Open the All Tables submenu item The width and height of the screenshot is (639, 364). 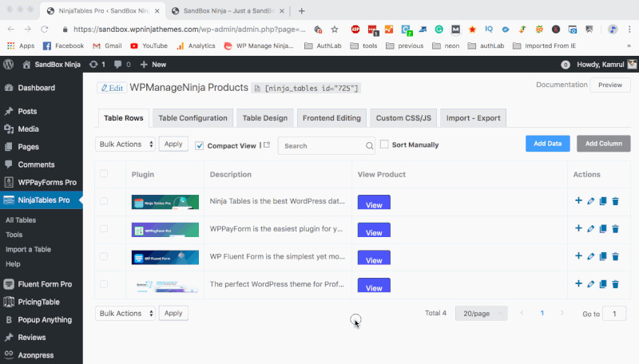[21, 220]
